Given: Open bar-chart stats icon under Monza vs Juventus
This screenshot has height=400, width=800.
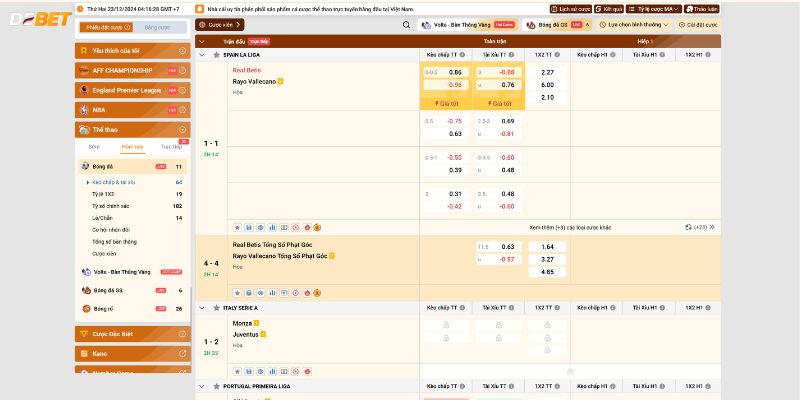Looking at the screenshot, I should click(272, 371).
